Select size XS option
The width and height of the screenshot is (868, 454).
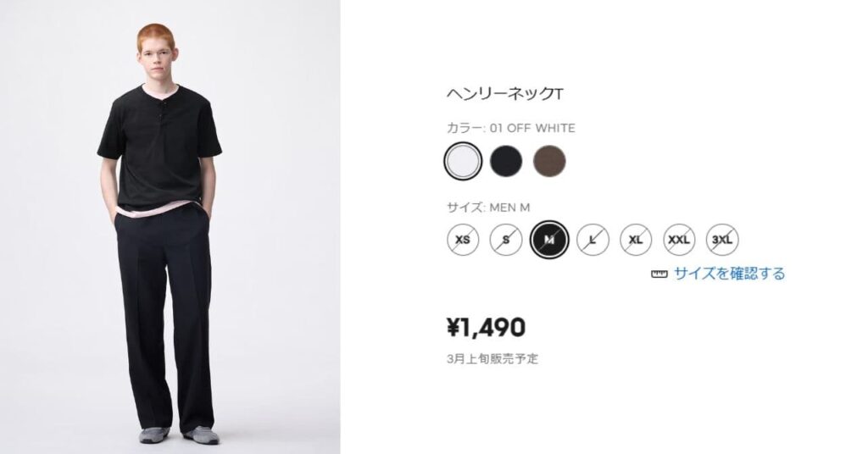pyautogui.click(x=463, y=240)
